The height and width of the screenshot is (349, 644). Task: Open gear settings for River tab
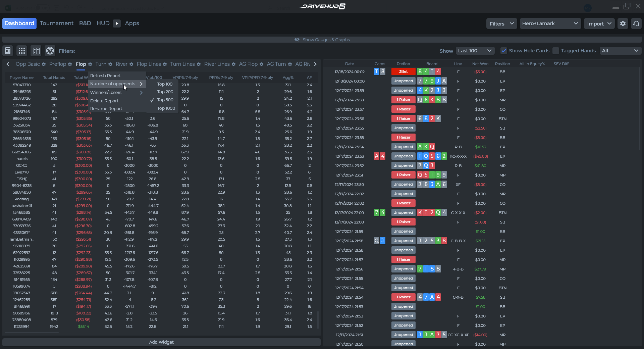click(x=131, y=64)
